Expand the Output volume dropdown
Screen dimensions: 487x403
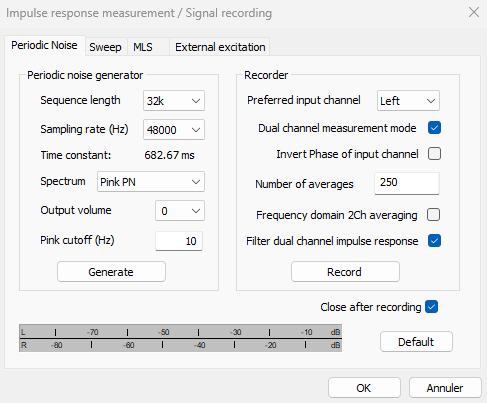click(x=180, y=211)
